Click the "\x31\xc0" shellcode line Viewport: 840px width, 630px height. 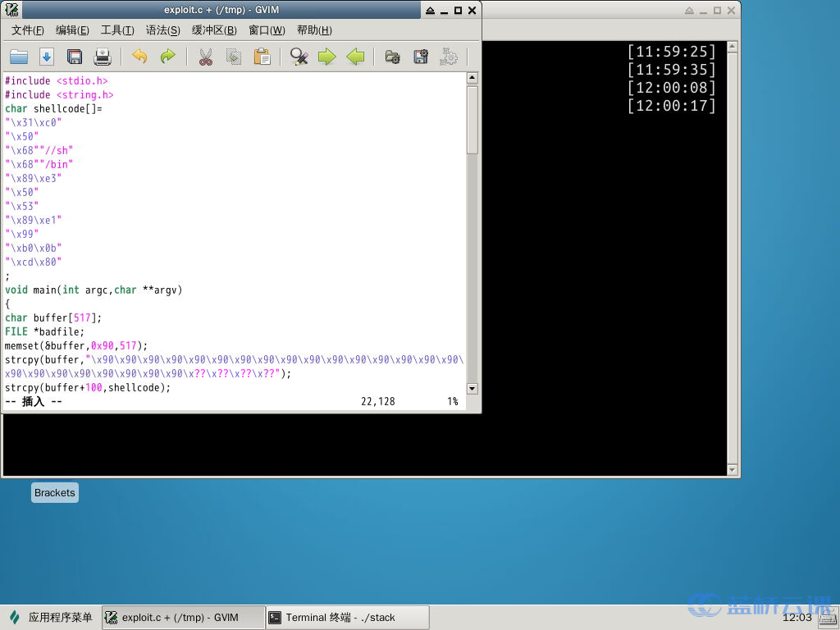[x=33, y=123]
